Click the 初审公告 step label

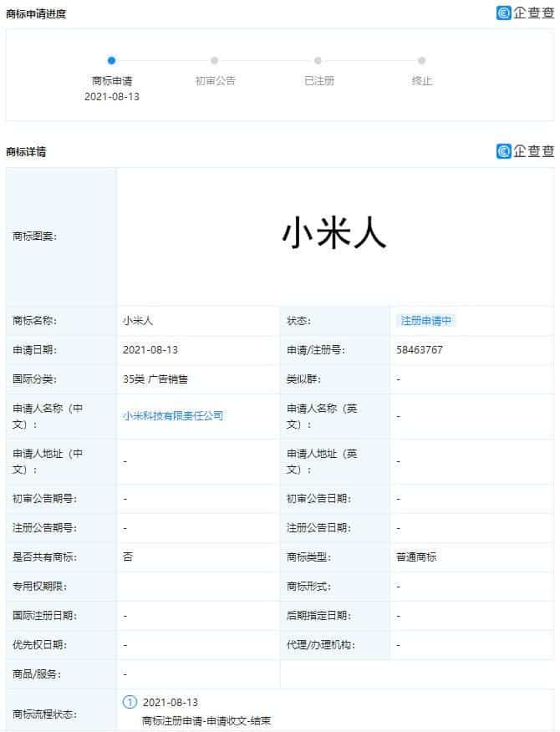(216, 81)
